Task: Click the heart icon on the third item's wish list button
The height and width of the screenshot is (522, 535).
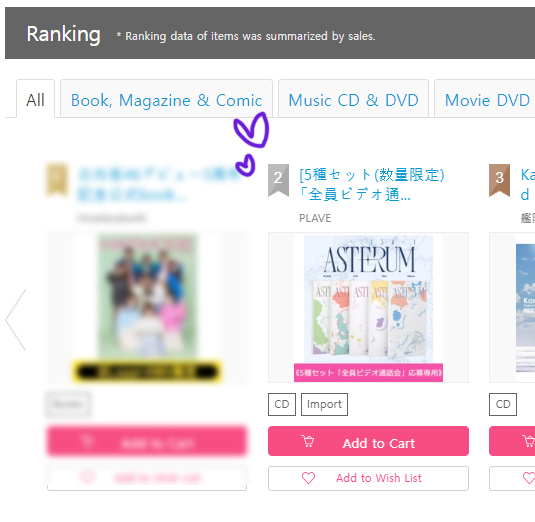Action: click(529, 478)
